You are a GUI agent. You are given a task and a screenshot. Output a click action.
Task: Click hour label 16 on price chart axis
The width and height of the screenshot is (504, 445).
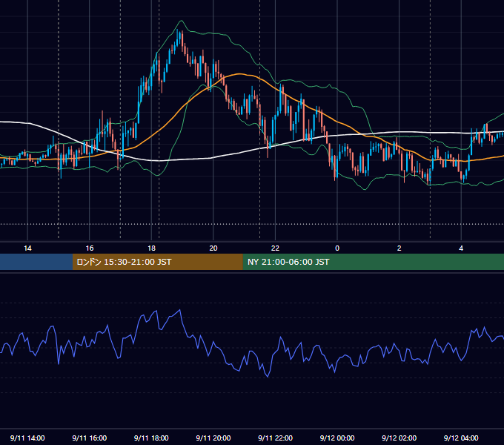[90, 248]
